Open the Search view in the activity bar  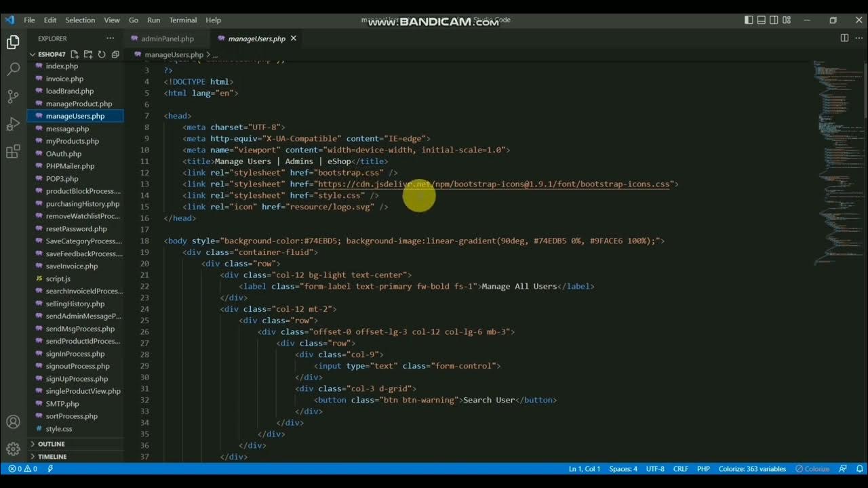coord(13,69)
